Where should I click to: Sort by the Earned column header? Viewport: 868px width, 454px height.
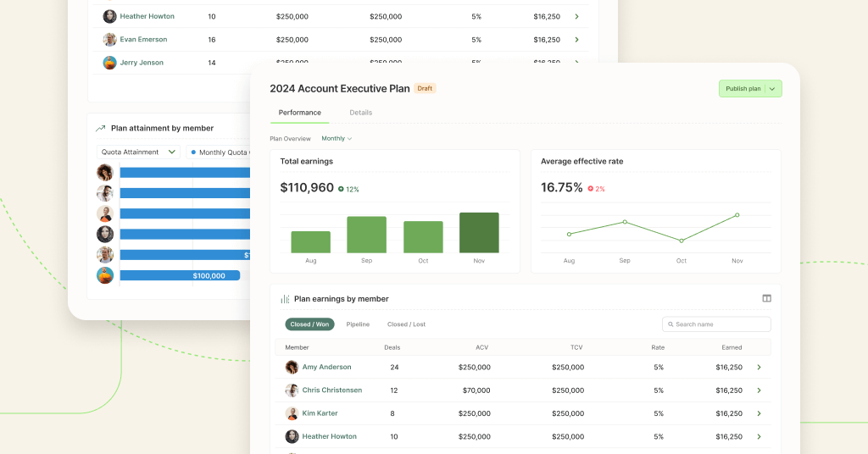click(x=732, y=348)
